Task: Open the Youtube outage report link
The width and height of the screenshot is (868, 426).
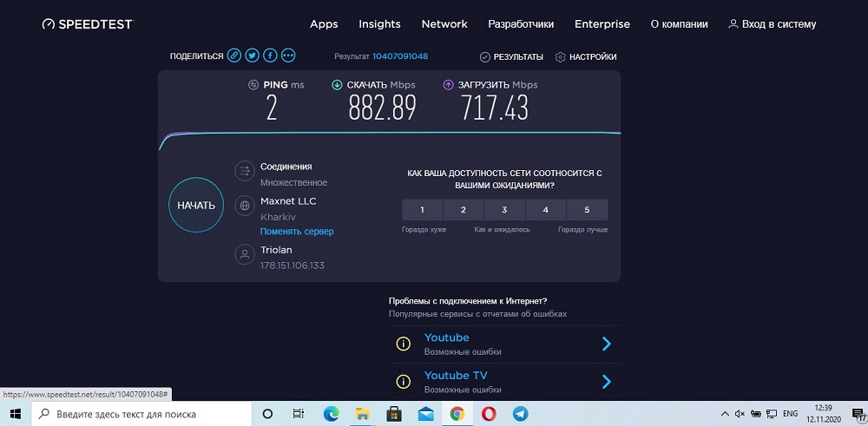Action: tap(446, 338)
